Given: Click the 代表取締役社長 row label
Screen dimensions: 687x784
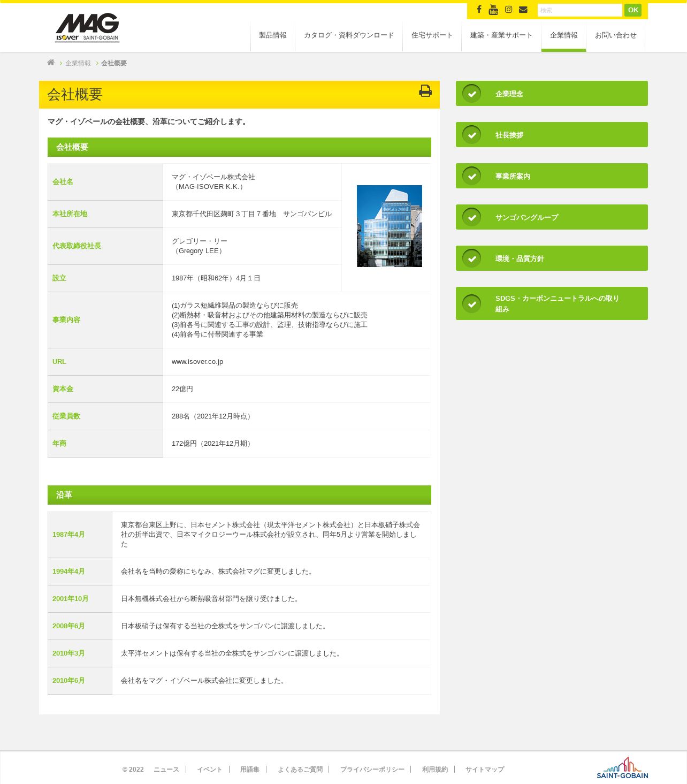Looking at the screenshot, I should [x=77, y=246].
